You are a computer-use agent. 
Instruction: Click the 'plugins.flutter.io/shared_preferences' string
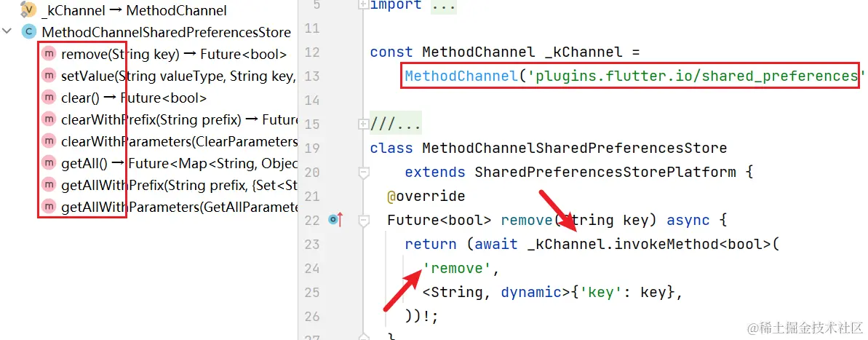pyautogui.click(x=696, y=76)
